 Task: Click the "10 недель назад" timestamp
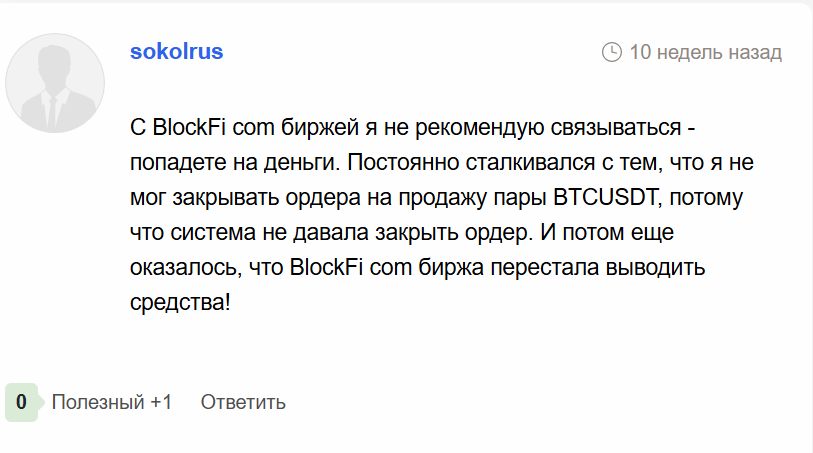[x=705, y=52]
